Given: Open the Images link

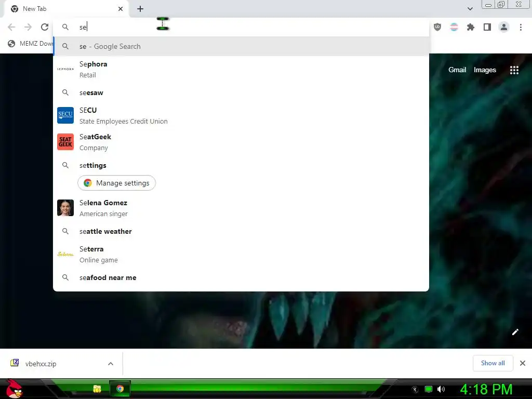Looking at the screenshot, I should (485, 70).
